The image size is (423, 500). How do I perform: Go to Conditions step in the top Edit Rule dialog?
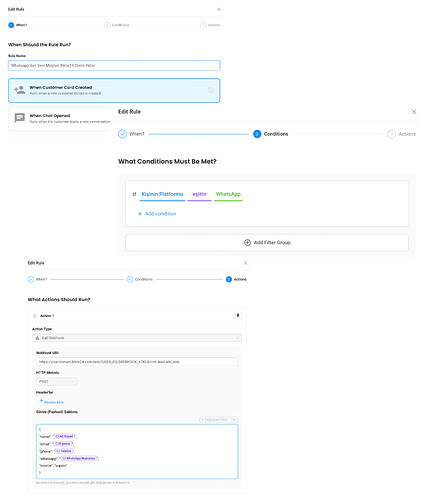point(116,25)
